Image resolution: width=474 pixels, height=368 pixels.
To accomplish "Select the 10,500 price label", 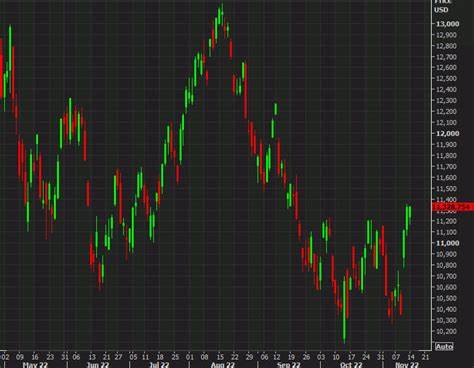I will (446, 298).
